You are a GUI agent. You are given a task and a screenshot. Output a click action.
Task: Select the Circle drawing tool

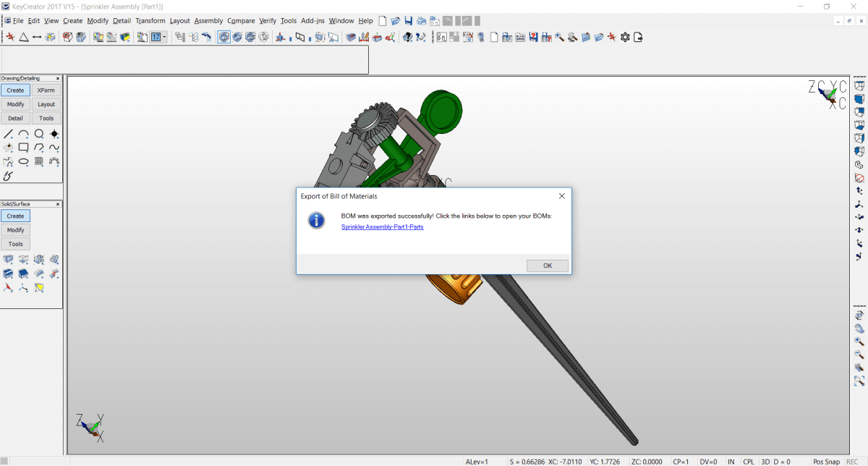(x=39, y=134)
